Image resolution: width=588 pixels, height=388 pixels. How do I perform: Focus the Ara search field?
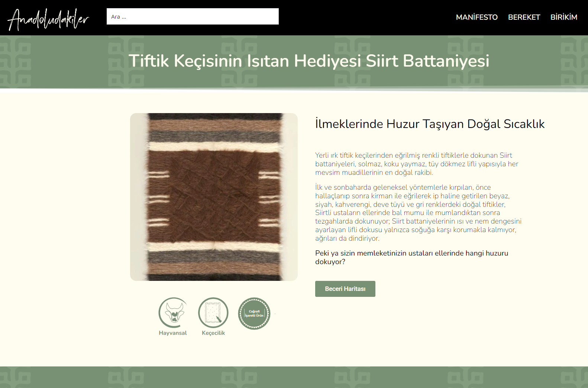[x=193, y=16]
